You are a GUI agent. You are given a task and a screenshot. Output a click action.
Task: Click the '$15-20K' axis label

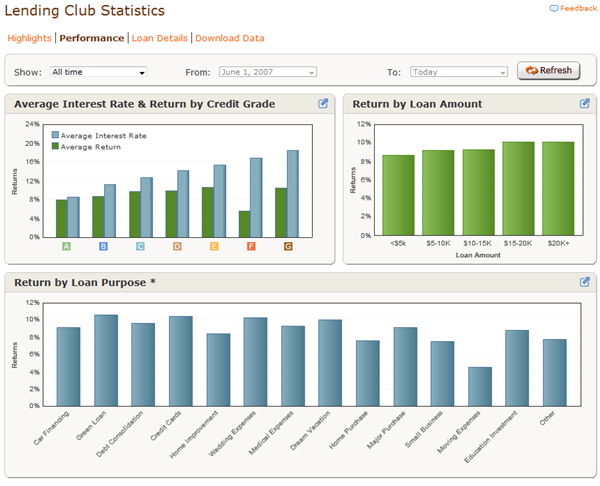[x=518, y=243]
